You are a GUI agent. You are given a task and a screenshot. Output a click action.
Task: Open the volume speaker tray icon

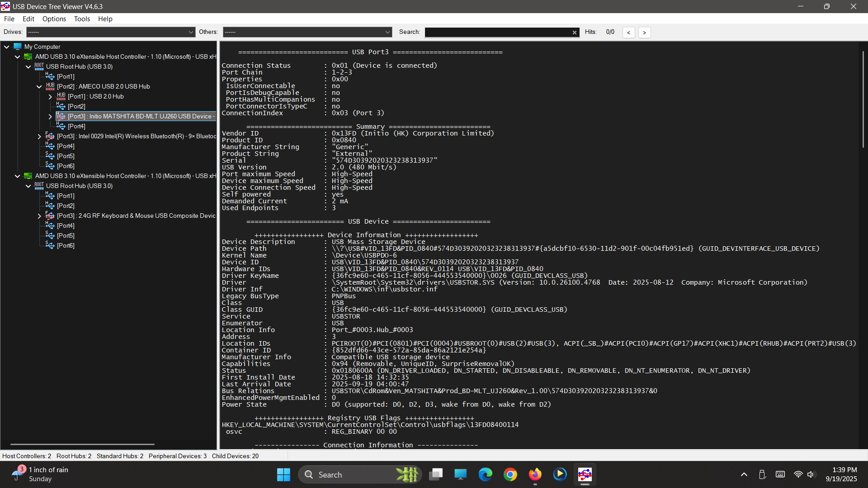811,474
